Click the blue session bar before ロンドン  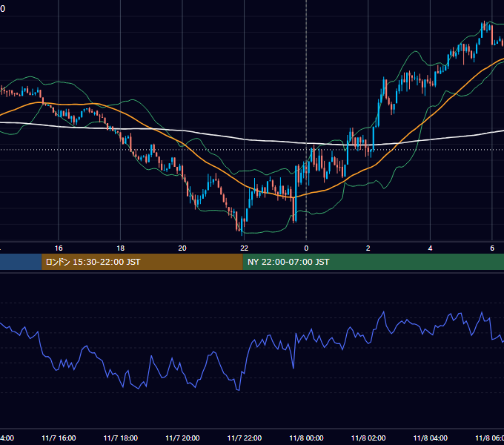pyautogui.click(x=21, y=262)
